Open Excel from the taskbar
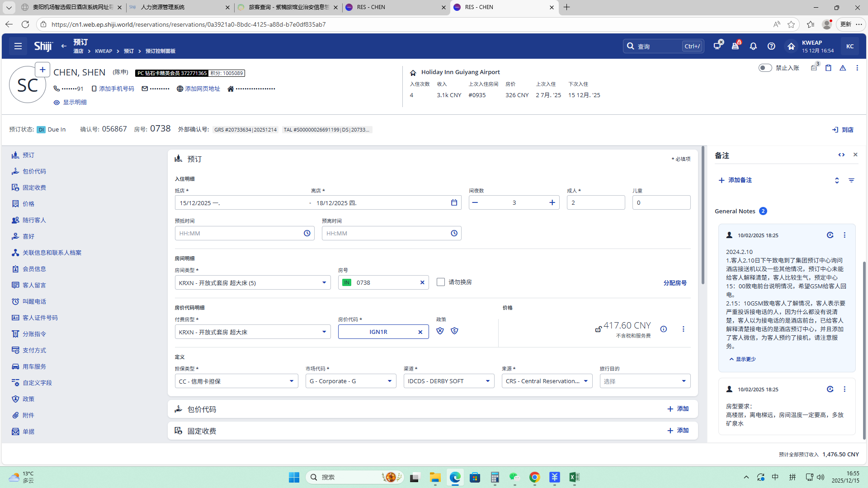 click(574, 477)
